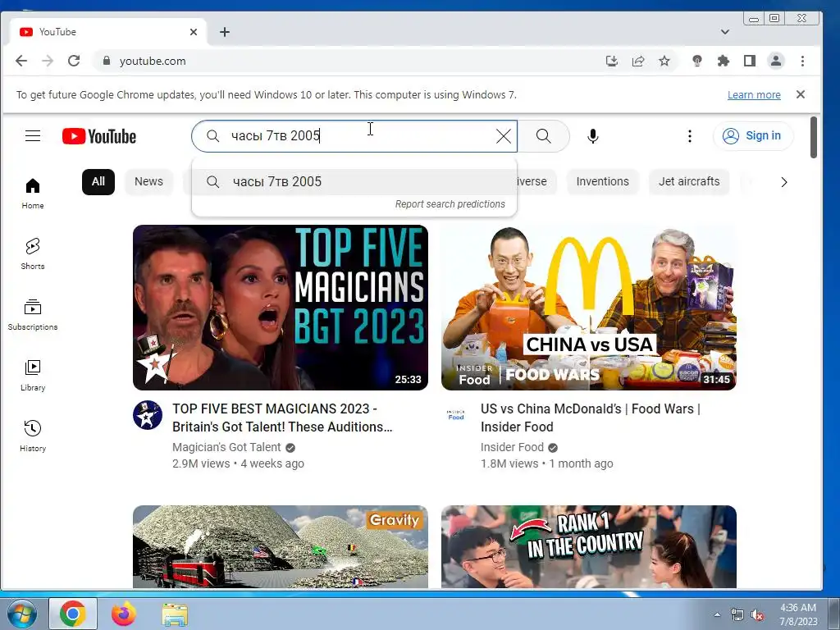Click the YouTube logo
The height and width of the screenshot is (630, 840).
click(x=99, y=136)
